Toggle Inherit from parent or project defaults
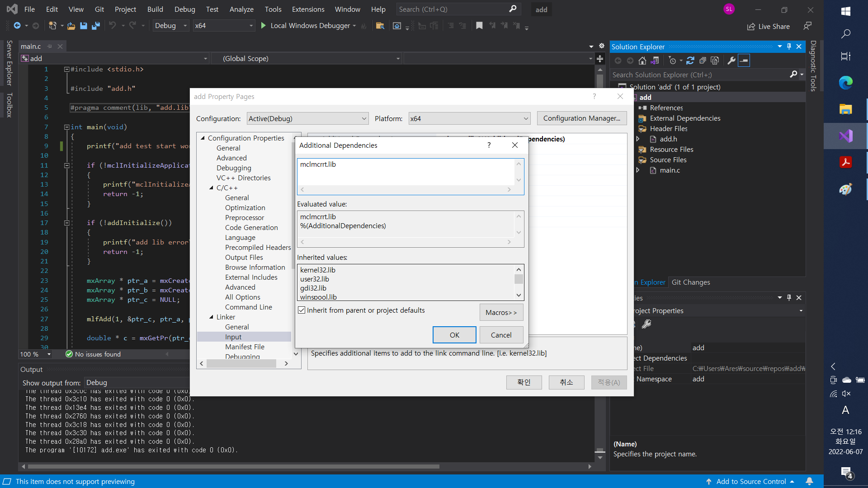 [302, 310]
